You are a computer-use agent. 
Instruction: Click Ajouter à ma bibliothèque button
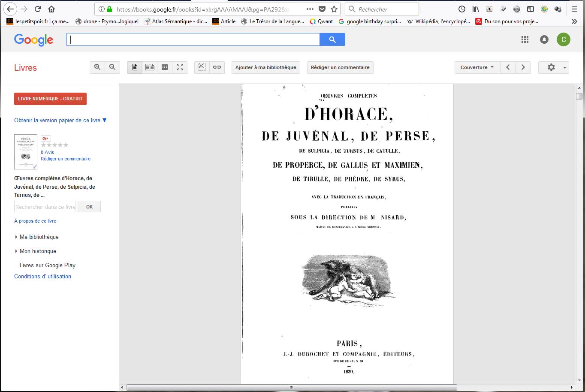coord(265,67)
